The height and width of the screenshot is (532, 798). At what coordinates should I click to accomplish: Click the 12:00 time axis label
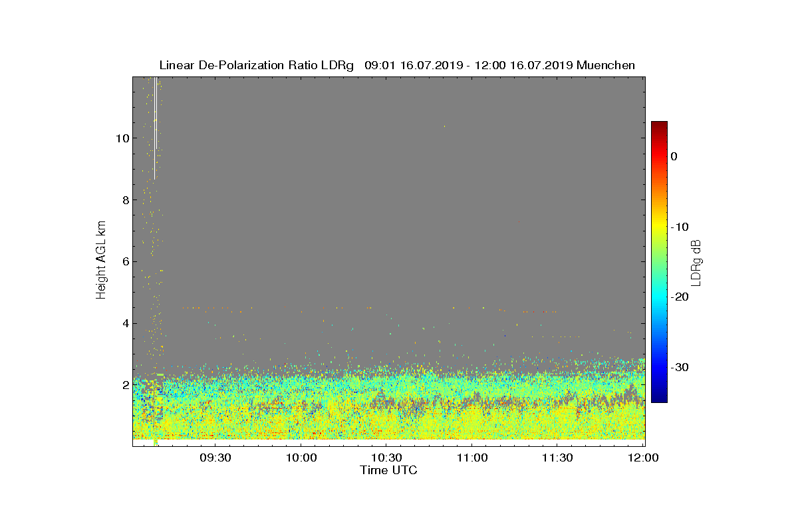coord(644,458)
